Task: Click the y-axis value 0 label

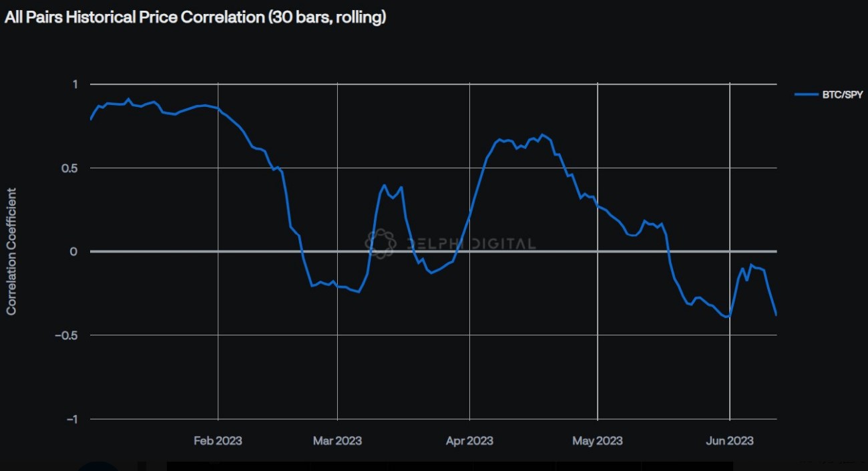Action: 75,252
